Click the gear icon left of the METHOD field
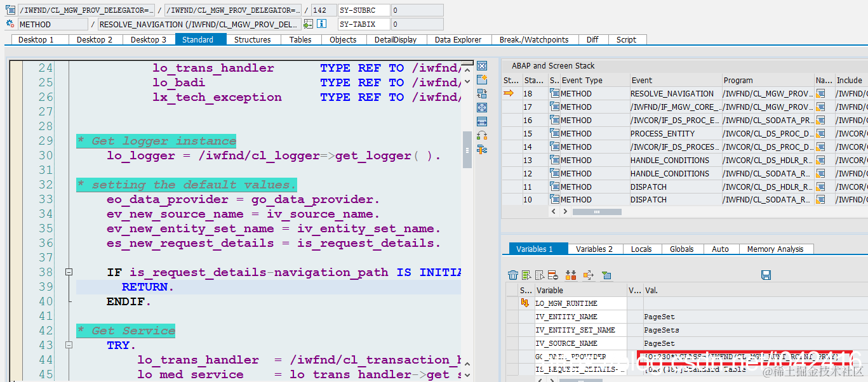This screenshot has width=868, height=382. coord(10,24)
